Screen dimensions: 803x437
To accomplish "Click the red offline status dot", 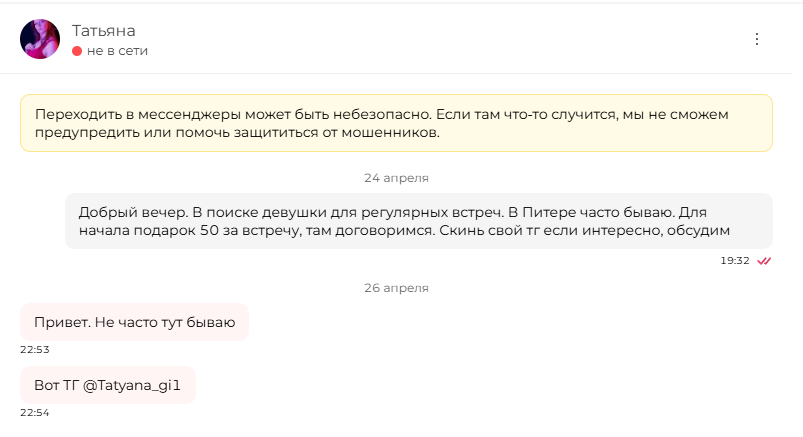I will [x=77, y=51].
